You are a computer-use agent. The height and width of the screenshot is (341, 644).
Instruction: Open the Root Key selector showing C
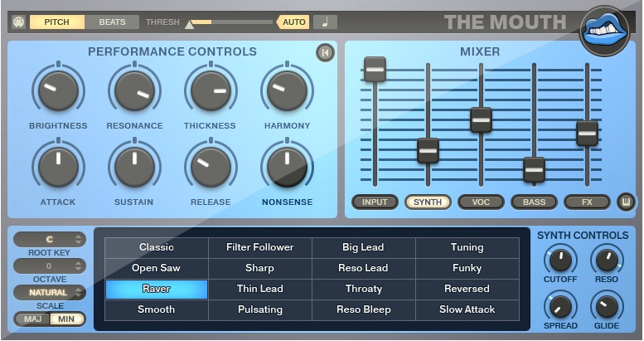(x=50, y=240)
